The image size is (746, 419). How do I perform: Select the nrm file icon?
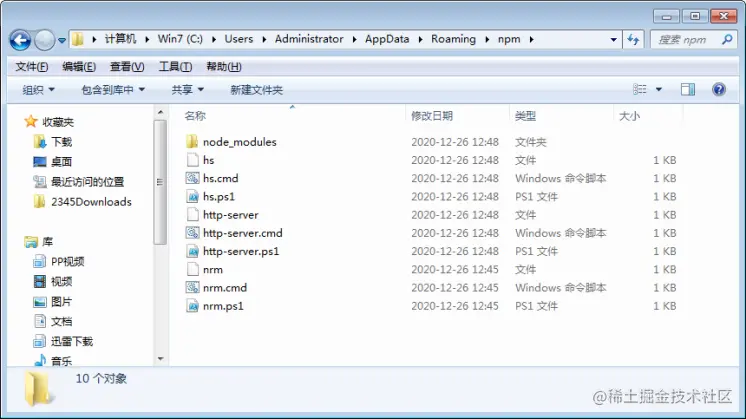point(192,269)
